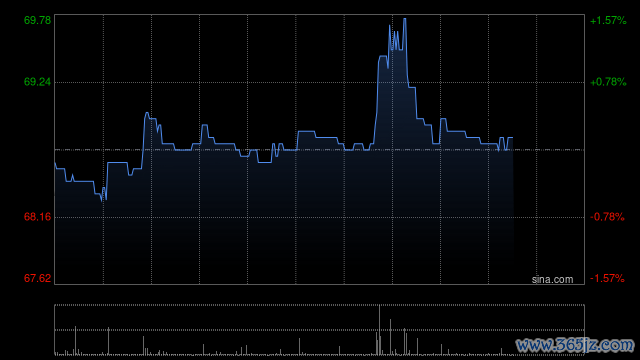Click the start point of price line
The height and width of the screenshot is (360, 640).
55,163
